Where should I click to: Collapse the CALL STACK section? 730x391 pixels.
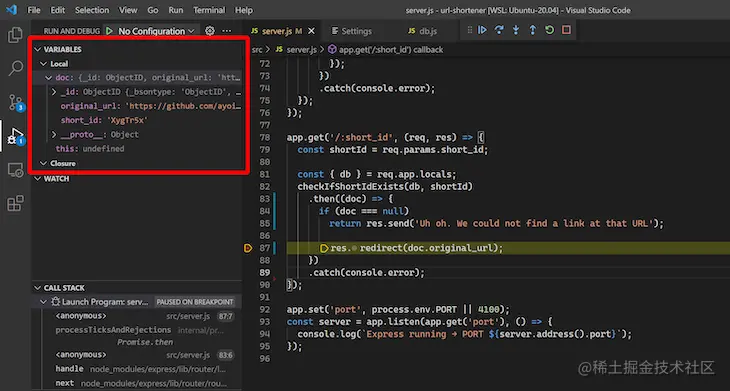38,288
